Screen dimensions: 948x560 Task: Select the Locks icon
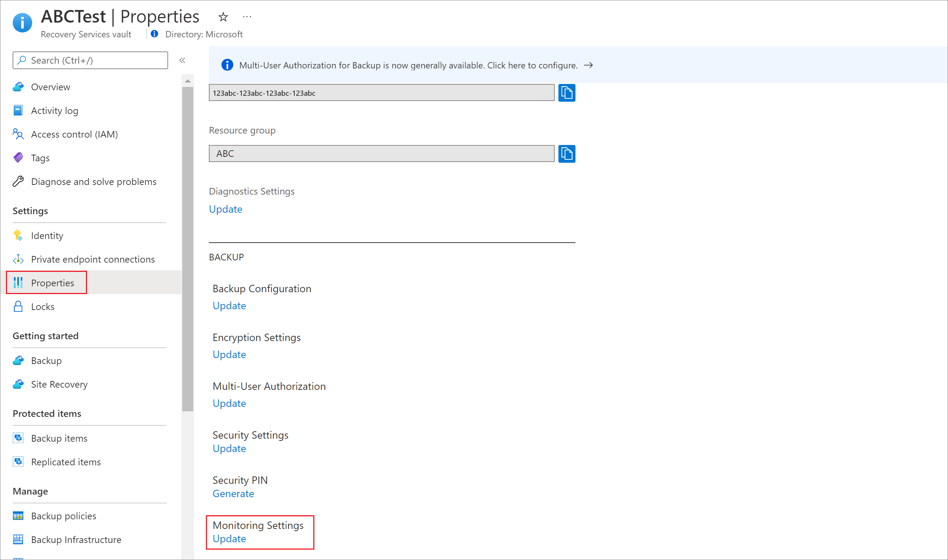click(17, 306)
